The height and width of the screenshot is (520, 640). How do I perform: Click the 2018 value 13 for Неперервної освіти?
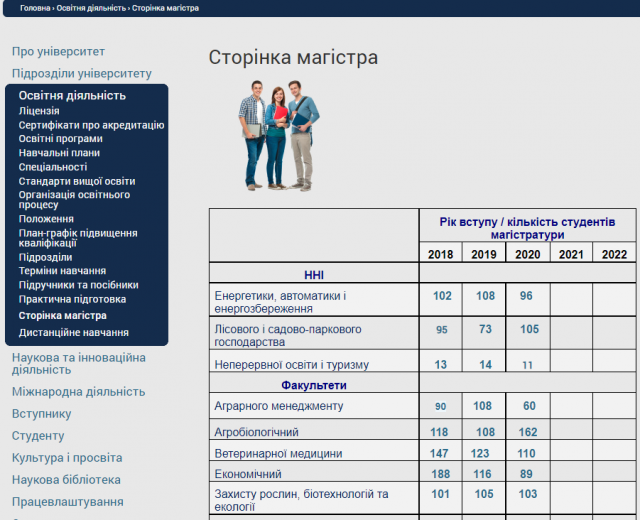click(x=440, y=364)
